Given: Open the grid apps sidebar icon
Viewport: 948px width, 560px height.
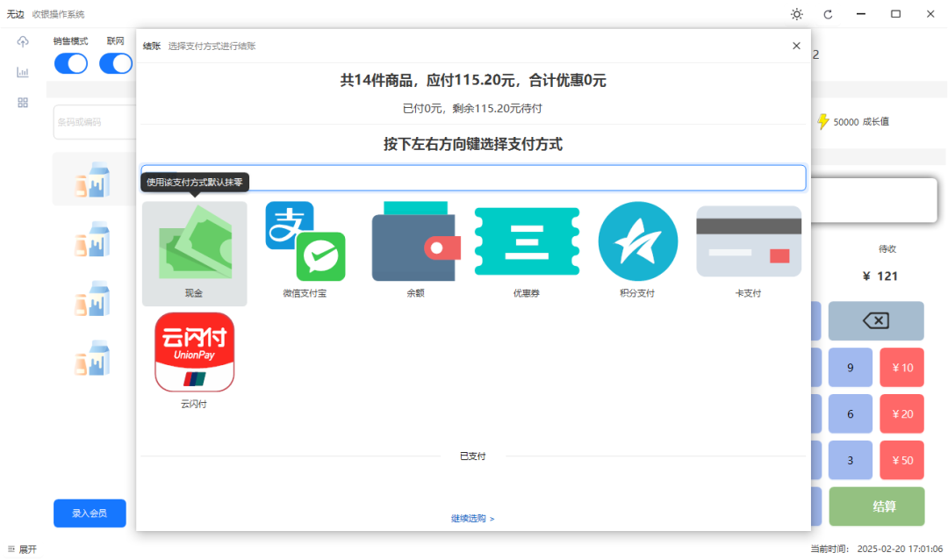Looking at the screenshot, I should coord(23,103).
